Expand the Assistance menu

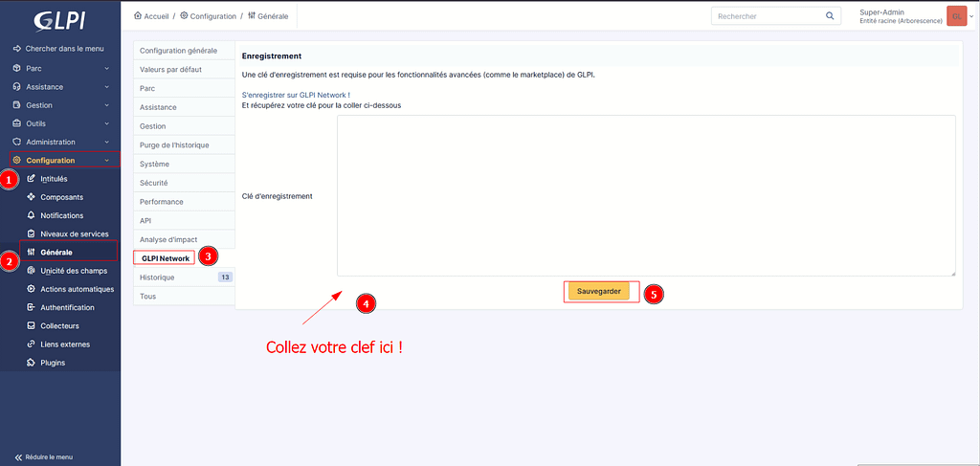click(60, 87)
